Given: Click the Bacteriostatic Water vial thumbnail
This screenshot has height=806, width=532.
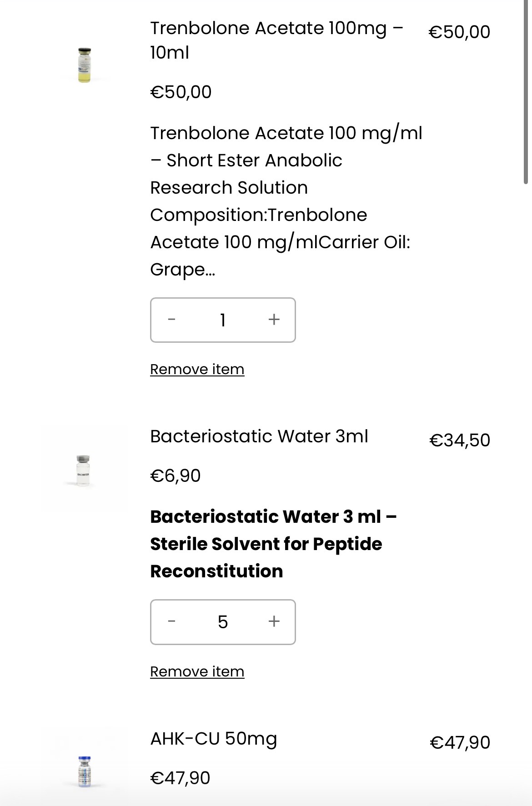Looking at the screenshot, I should click(83, 470).
